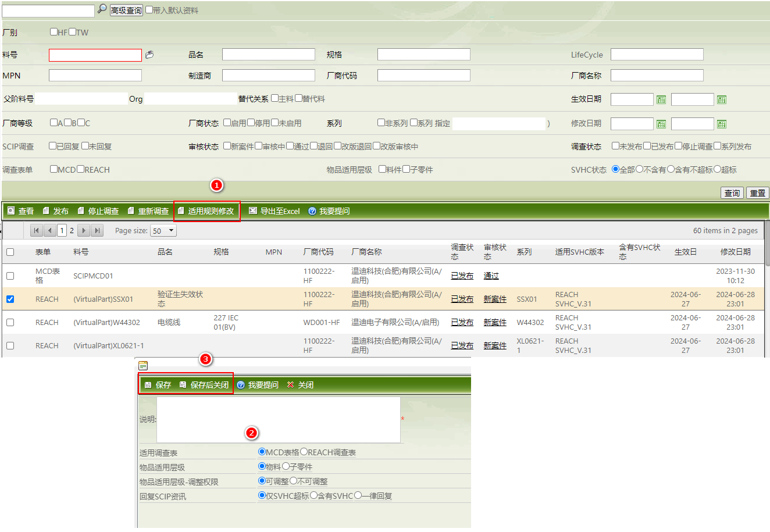Click 保存 in the dialog toolbar
This screenshot has height=532, width=770.
click(158, 385)
